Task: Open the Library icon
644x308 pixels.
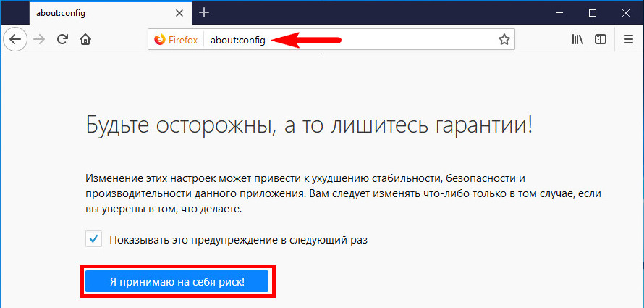Action: coord(577,39)
